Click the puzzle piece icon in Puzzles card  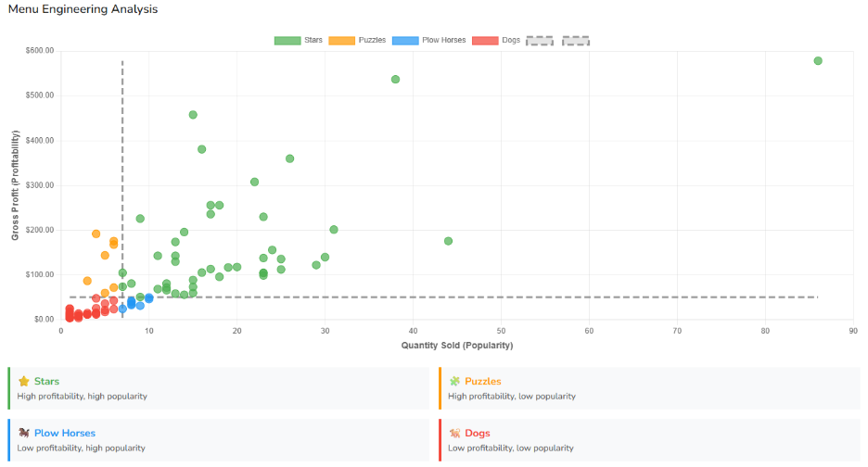(454, 382)
